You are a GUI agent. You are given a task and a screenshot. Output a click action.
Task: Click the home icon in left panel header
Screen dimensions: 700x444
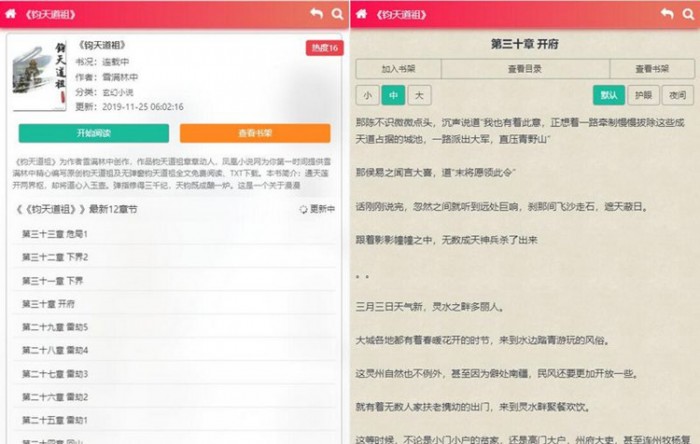point(11,13)
